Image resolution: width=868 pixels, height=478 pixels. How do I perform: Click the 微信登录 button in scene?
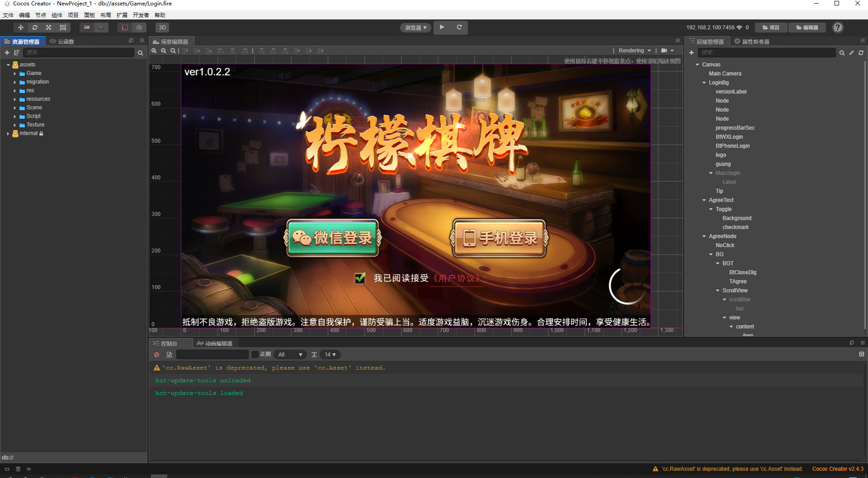coord(333,238)
